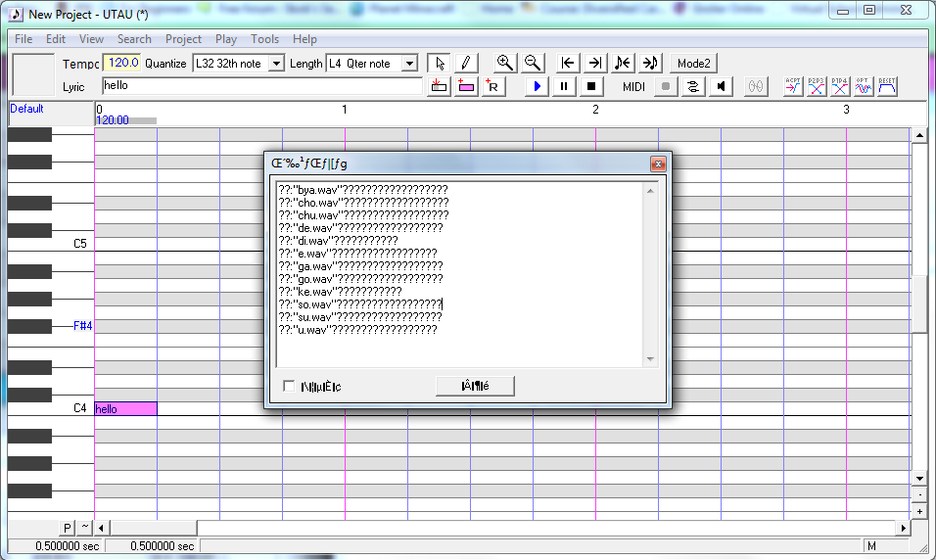Image resolution: width=936 pixels, height=560 pixels.
Task: Click the insert-lyric icon with red arrow
Action: [x=439, y=86]
